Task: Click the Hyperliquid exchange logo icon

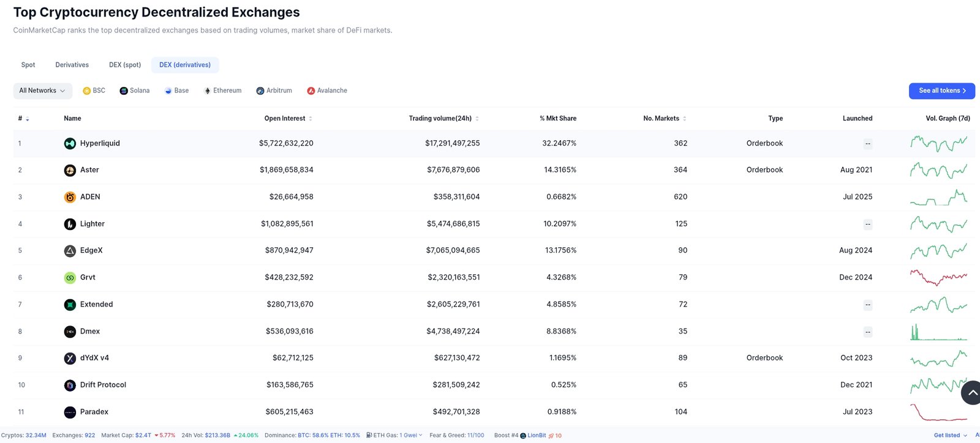Action: coord(70,143)
